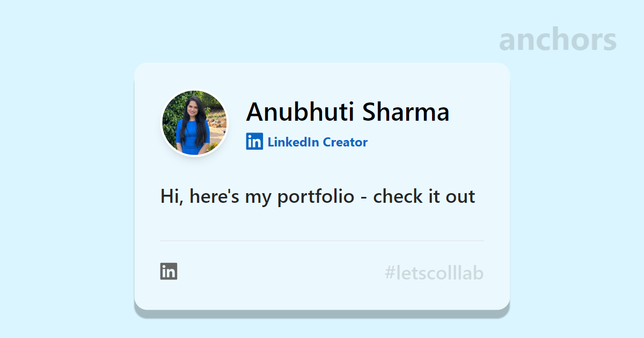Click the card's dark bottom shadow edge

coord(322,314)
